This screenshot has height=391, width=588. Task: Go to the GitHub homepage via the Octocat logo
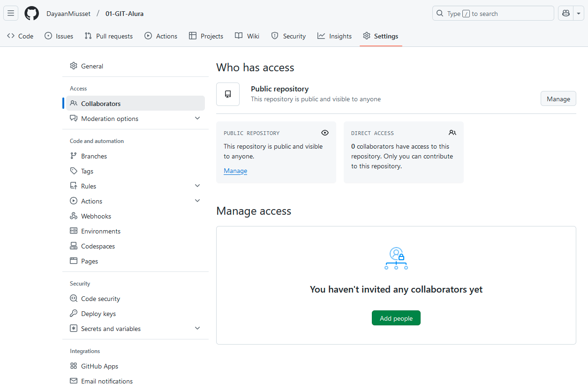pos(32,14)
